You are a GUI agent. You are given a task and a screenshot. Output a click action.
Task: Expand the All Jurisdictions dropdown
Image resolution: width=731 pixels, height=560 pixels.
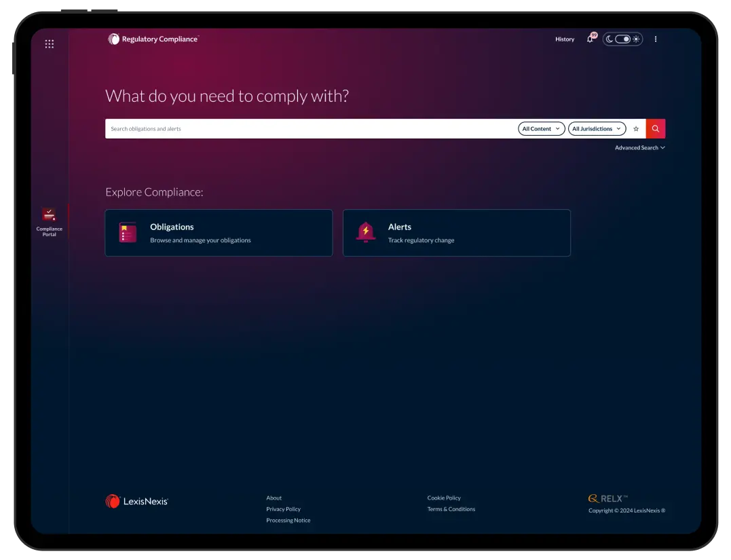pyautogui.click(x=597, y=129)
